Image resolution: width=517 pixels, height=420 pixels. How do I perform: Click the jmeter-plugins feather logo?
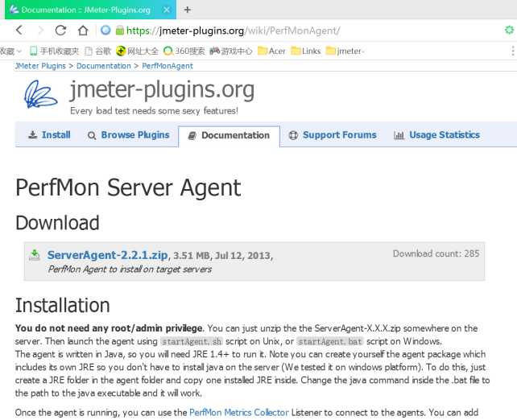pos(40,94)
